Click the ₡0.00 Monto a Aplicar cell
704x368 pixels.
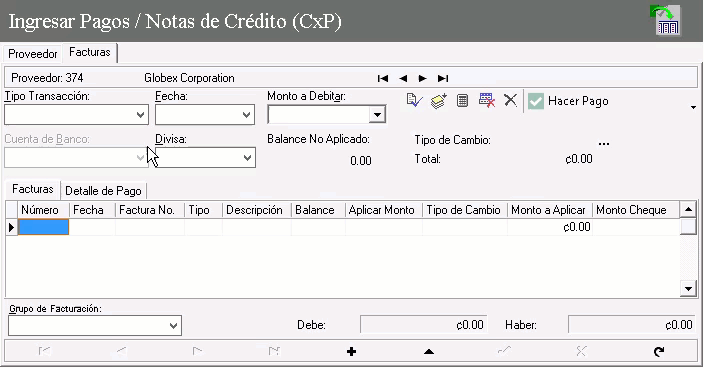[x=550, y=227]
